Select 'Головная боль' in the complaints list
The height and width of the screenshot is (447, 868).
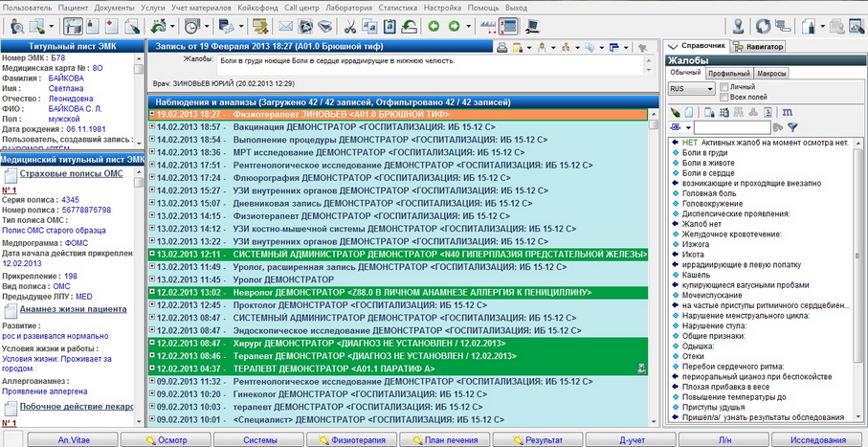click(x=709, y=194)
